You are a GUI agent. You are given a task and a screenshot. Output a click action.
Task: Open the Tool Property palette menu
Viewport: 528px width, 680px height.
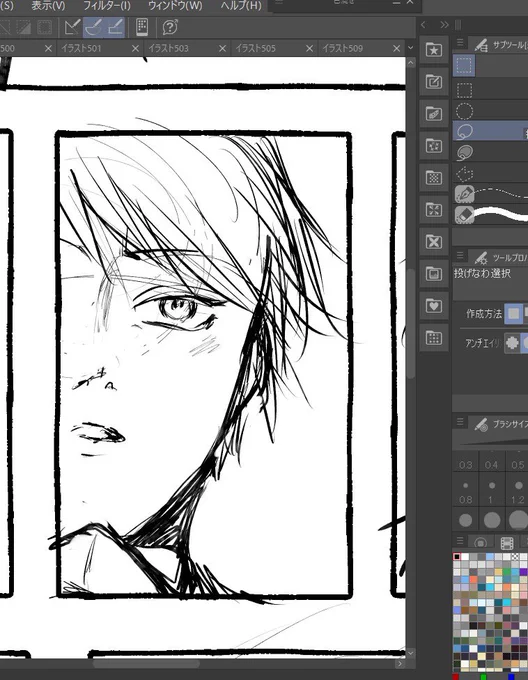click(x=460, y=255)
